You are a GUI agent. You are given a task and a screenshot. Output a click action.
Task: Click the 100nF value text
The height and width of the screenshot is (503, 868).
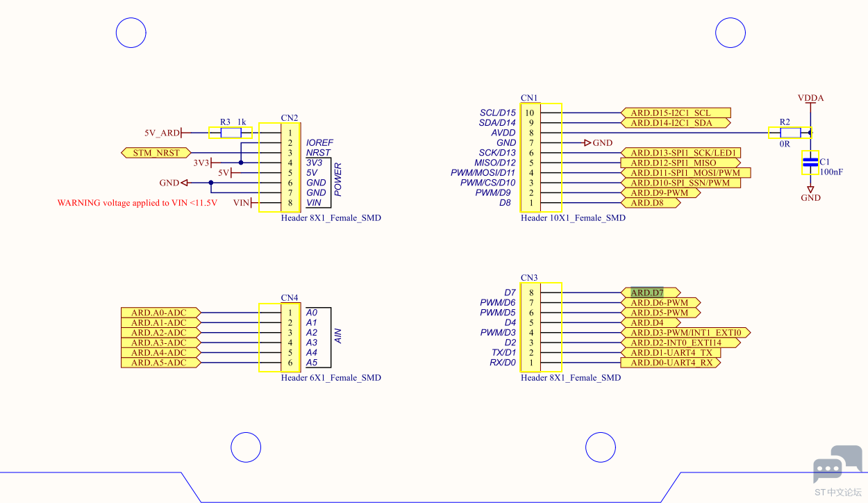click(831, 172)
